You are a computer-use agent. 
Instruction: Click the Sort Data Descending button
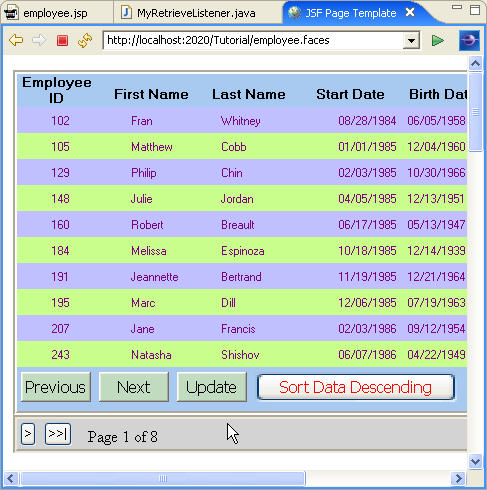356,387
